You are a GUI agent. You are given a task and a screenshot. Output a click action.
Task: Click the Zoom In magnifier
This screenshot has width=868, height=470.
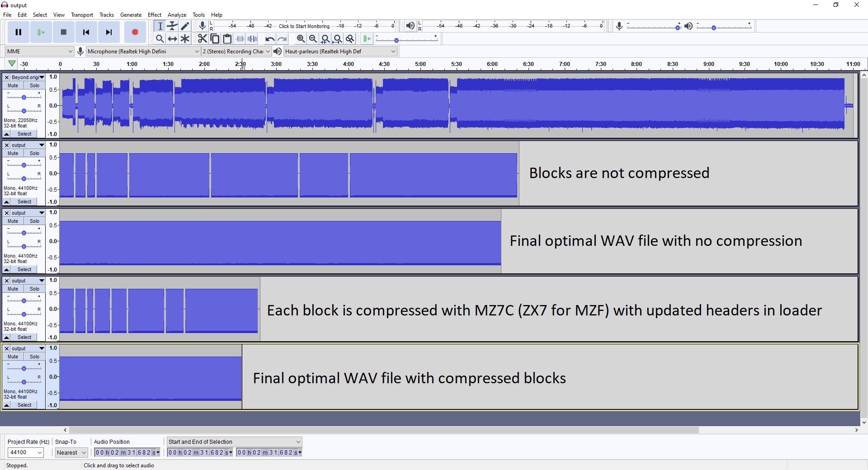click(x=301, y=39)
